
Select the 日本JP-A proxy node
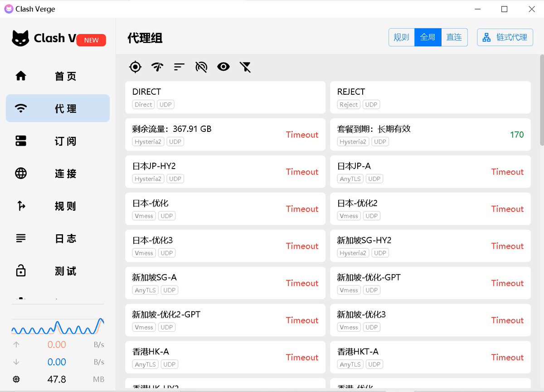[x=430, y=172]
